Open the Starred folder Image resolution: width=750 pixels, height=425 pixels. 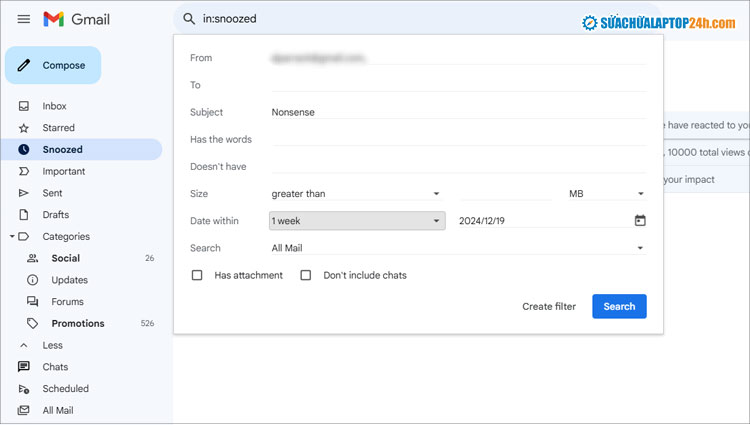pyautogui.click(x=58, y=128)
